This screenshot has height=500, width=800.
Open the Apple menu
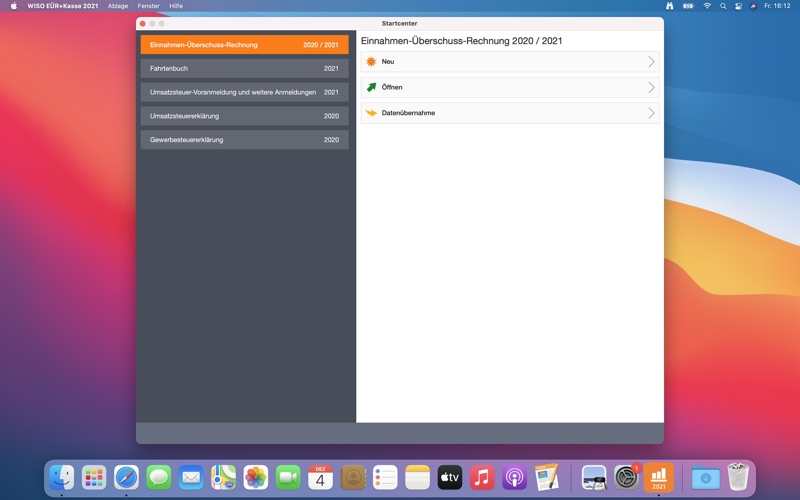click(14, 6)
